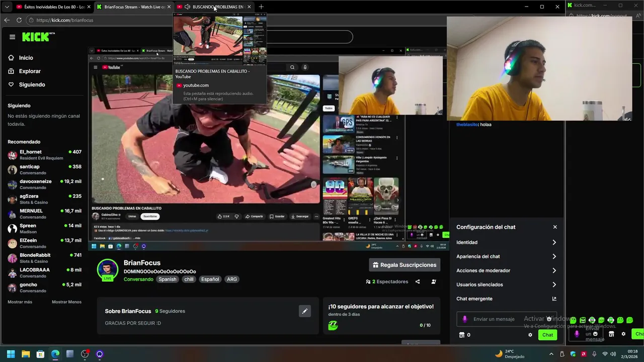Click the share stream icon
Viewport: 644px width, 362px height.
418,282
